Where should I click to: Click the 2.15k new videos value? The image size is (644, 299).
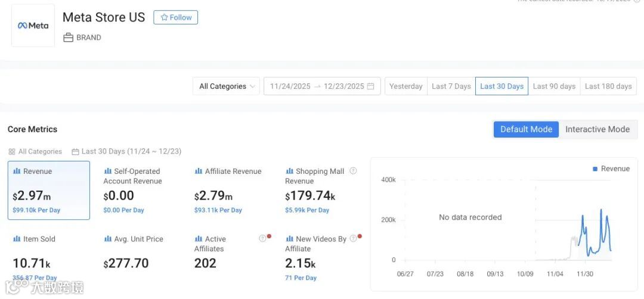click(x=300, y=263)
